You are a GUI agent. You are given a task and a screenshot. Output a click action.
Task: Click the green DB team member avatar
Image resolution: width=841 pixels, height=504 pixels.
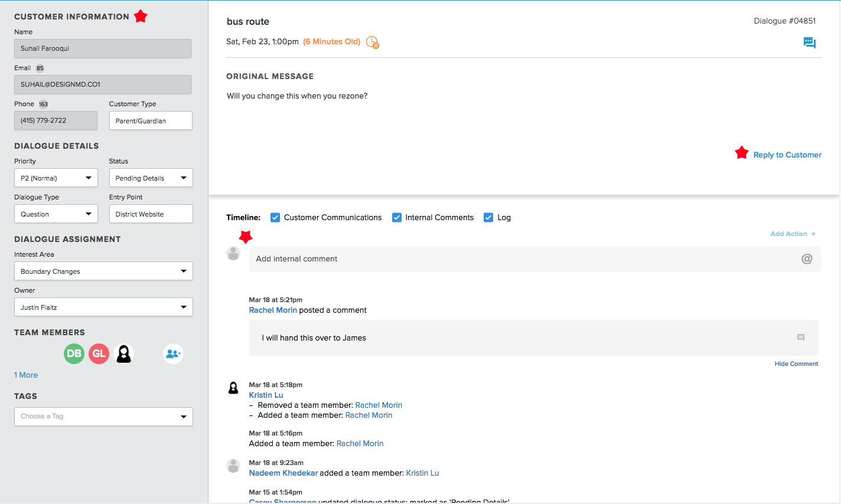point(74,354)
